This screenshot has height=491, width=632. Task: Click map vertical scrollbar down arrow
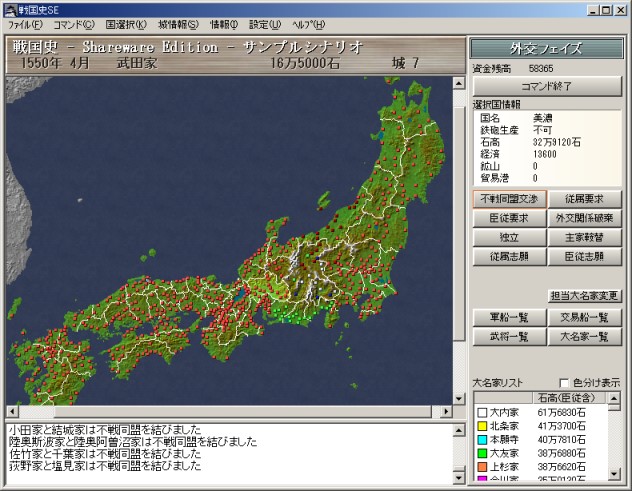tap(459, 399)
